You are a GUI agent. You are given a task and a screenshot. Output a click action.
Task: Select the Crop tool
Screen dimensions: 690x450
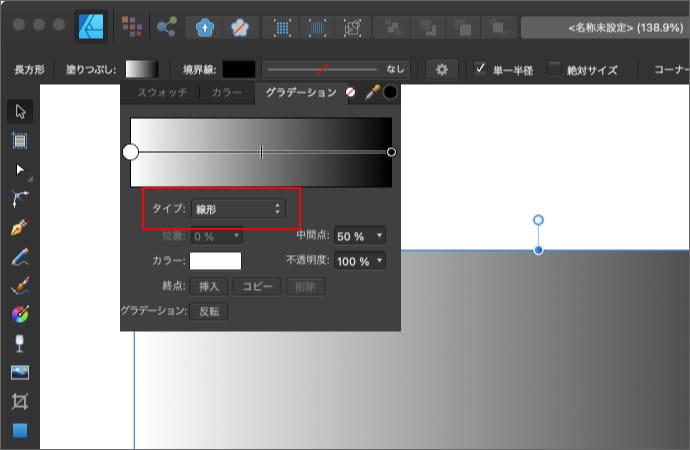pos(20,402)
